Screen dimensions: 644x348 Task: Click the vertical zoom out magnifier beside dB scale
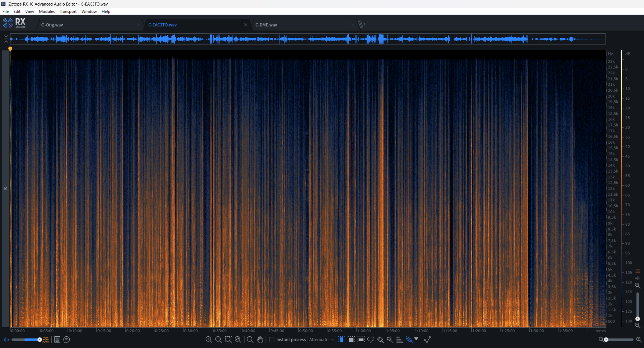tap(638, 325)
